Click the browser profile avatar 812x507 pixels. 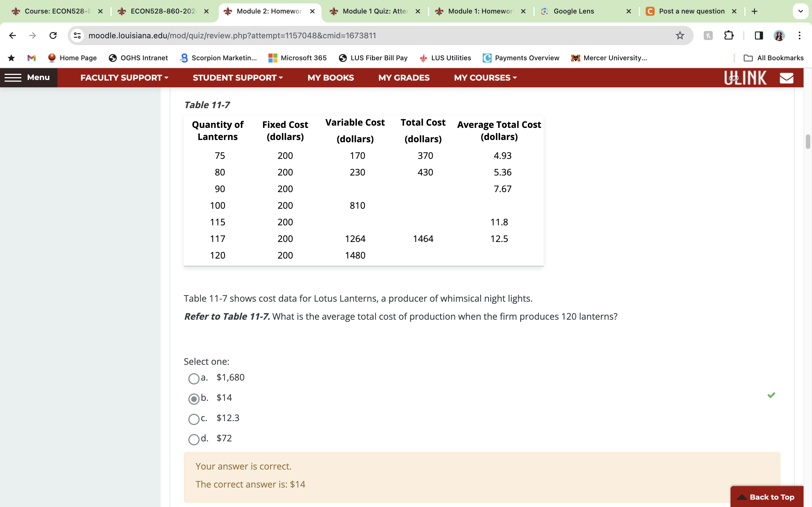pyautogui.click(x=779, y=35)
